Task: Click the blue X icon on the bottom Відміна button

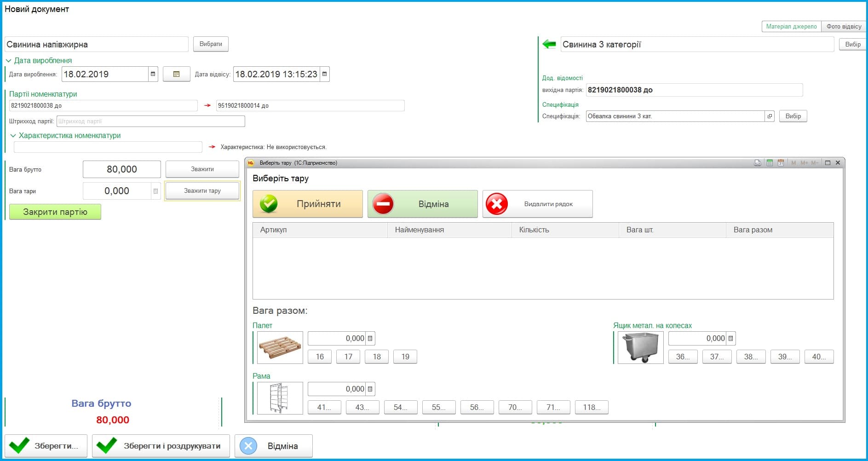Action: pos(248,446)
